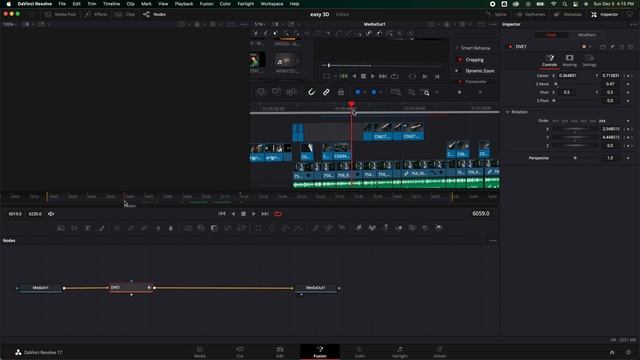Jump to last frame in transport controls

[265, 213]
